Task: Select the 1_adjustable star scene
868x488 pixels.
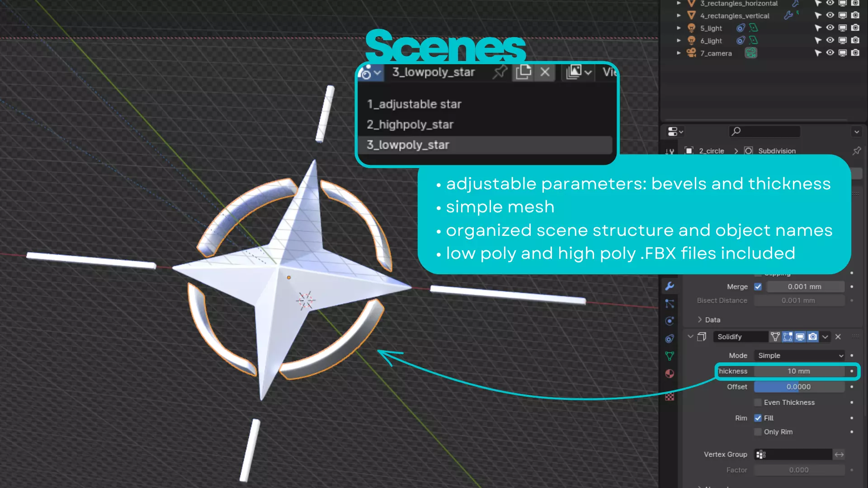Action: tap(414, 104)
